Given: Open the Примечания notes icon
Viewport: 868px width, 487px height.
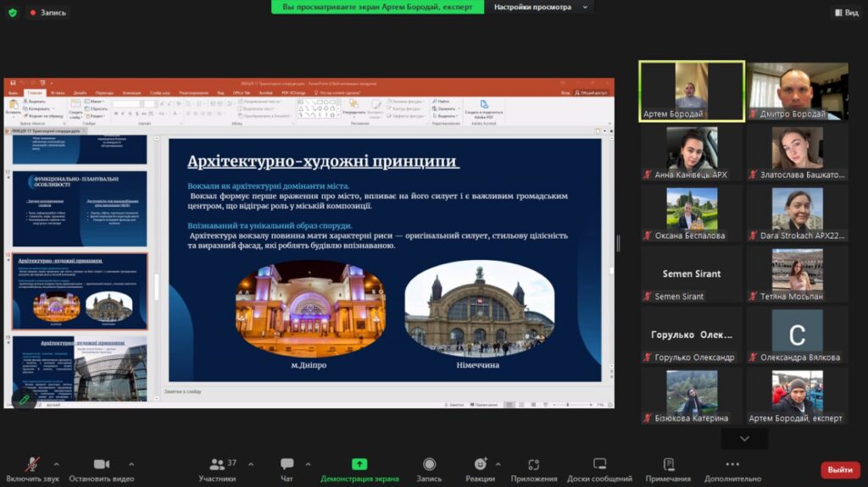Looking at the screenshot, I should (x=668, y=465).
